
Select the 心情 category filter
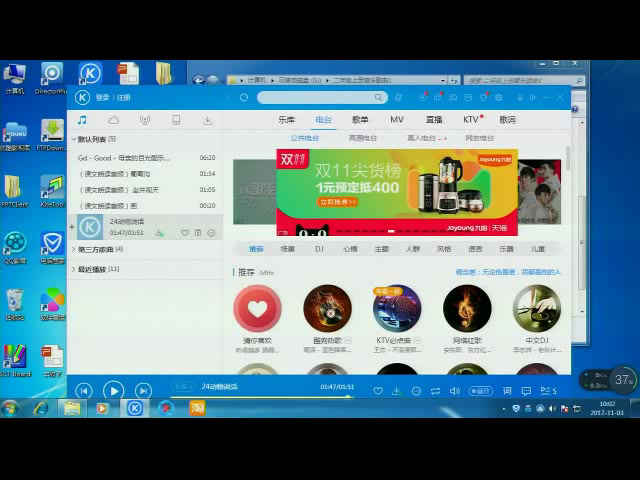pos(350,249)
